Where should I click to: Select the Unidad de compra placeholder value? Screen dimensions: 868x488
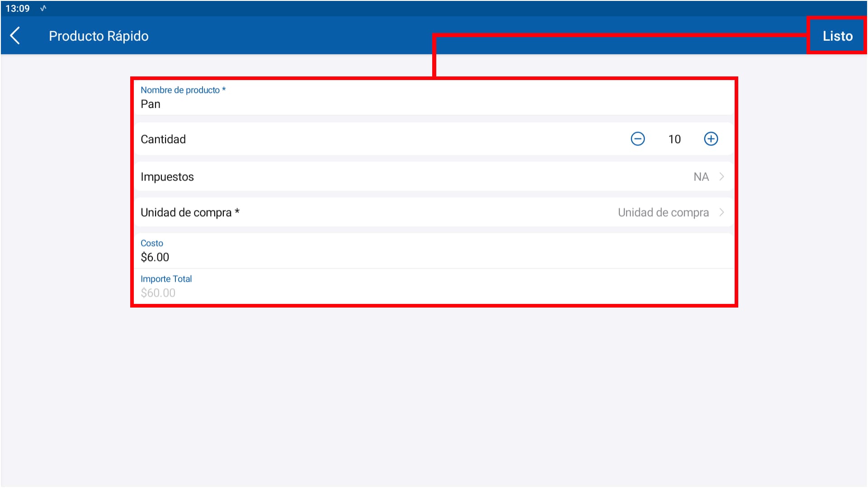tap(663, 213)
